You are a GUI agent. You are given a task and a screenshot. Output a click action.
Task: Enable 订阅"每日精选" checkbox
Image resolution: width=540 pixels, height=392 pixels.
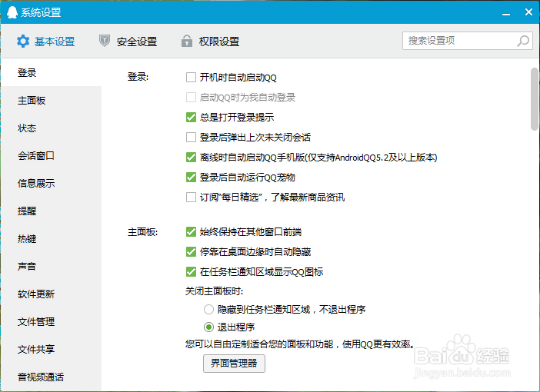coord(191,198)
